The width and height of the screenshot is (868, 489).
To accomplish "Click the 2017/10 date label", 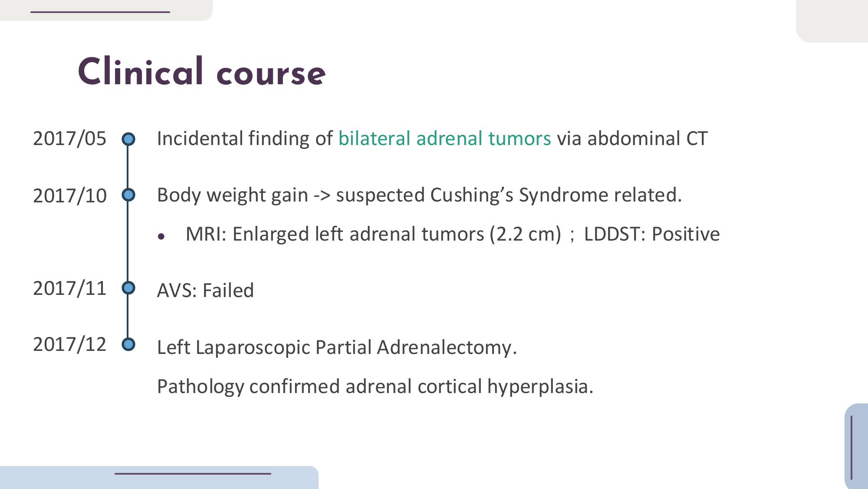I will pyautogui.click(x=69, y=195).
